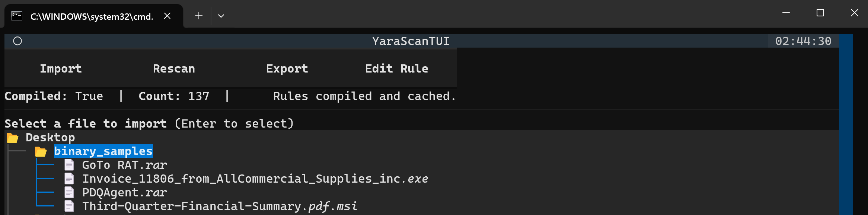Screen dimensions: 868x215
Task: Click the Desktop folder icon
Action: (13, 138)
